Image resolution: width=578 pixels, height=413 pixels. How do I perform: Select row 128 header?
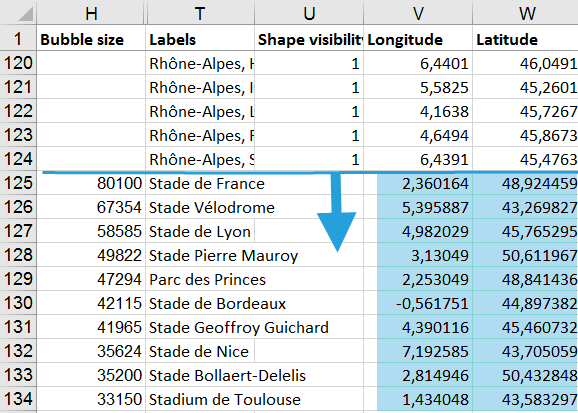pos(18,255)
